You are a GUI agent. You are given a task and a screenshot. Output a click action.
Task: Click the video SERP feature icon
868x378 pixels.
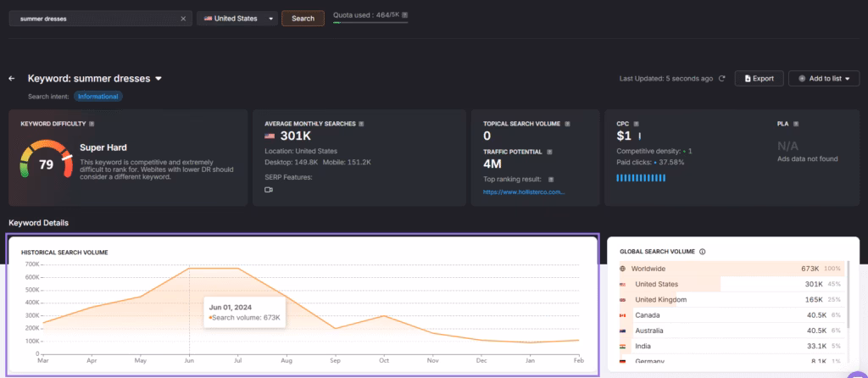click(x=269, y=190)
